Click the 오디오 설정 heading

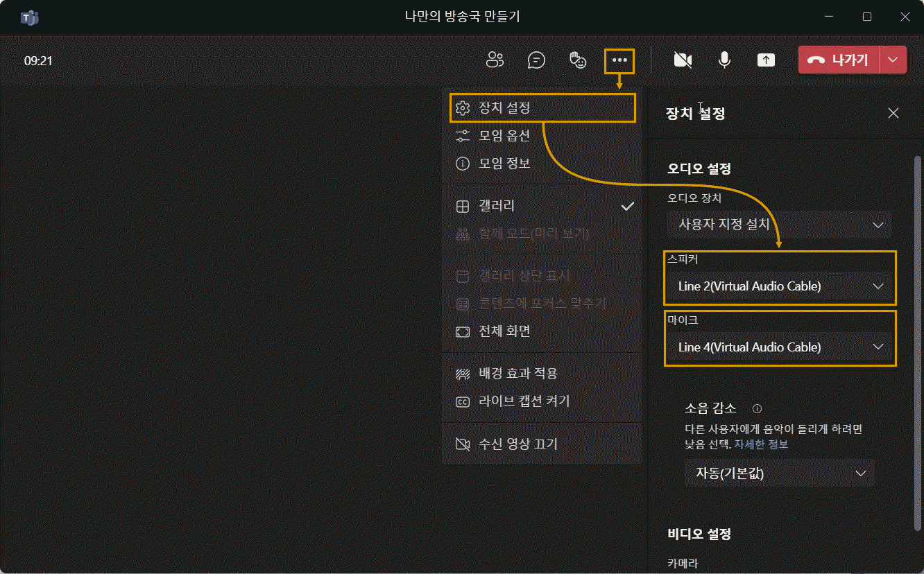[x=699, y=168]
